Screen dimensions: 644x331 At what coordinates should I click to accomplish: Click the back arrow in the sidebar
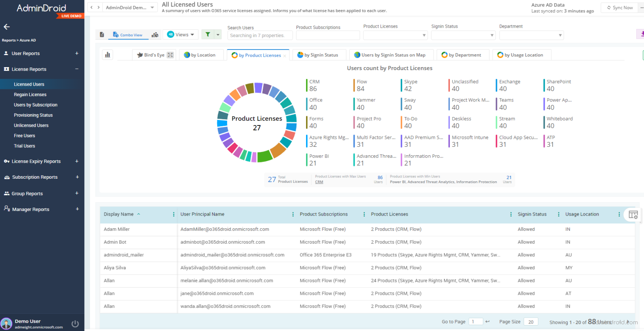pos(7,27)
